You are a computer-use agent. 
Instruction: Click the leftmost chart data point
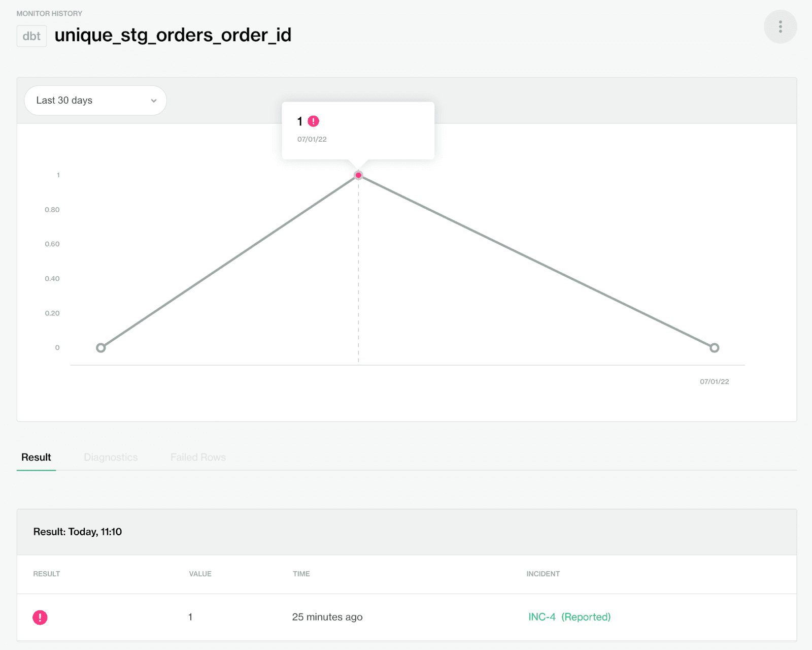tap(101, 348)
